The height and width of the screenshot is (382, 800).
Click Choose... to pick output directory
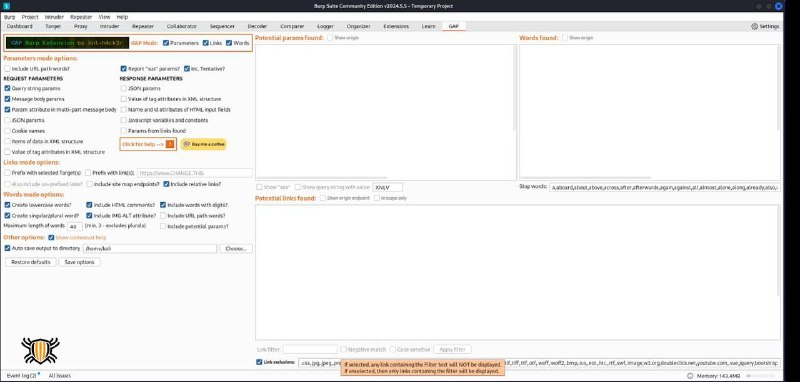pyautogui.click(x=236, y=248)
